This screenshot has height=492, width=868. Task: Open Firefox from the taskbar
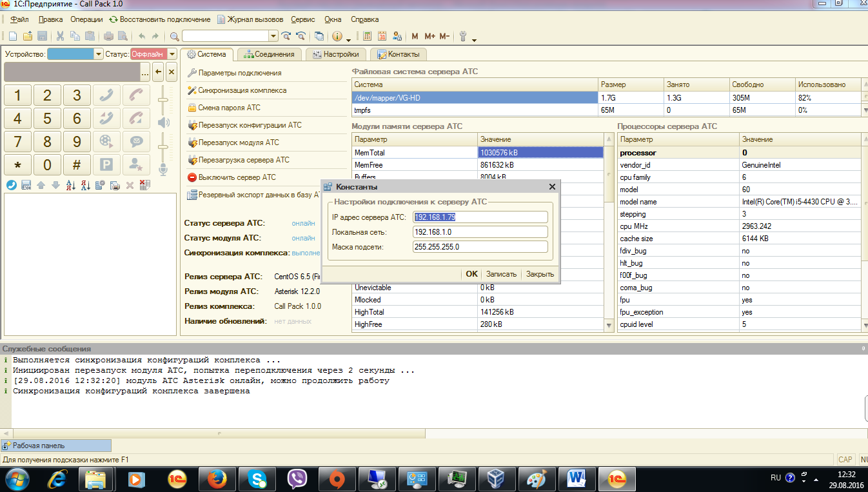217,479
